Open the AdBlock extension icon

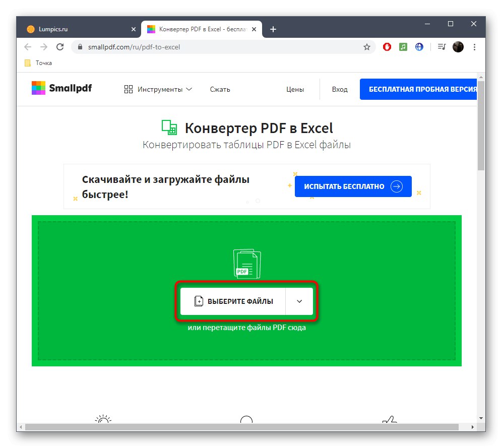click(x=387, y=47)
